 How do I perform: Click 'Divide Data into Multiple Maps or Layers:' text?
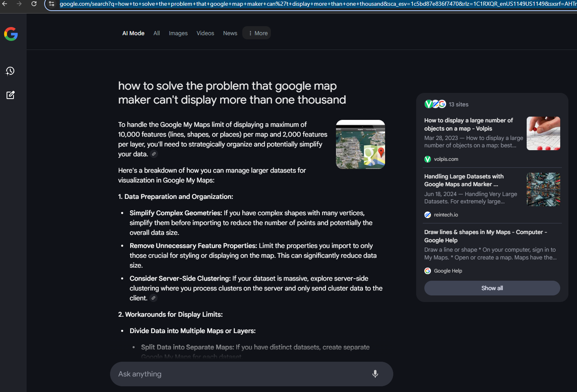193,331
